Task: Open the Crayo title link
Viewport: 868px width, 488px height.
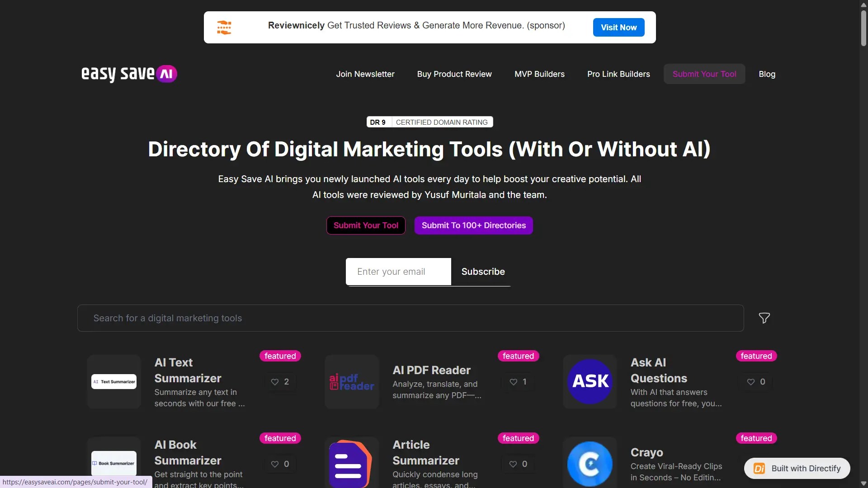Action: pos(646,452)
